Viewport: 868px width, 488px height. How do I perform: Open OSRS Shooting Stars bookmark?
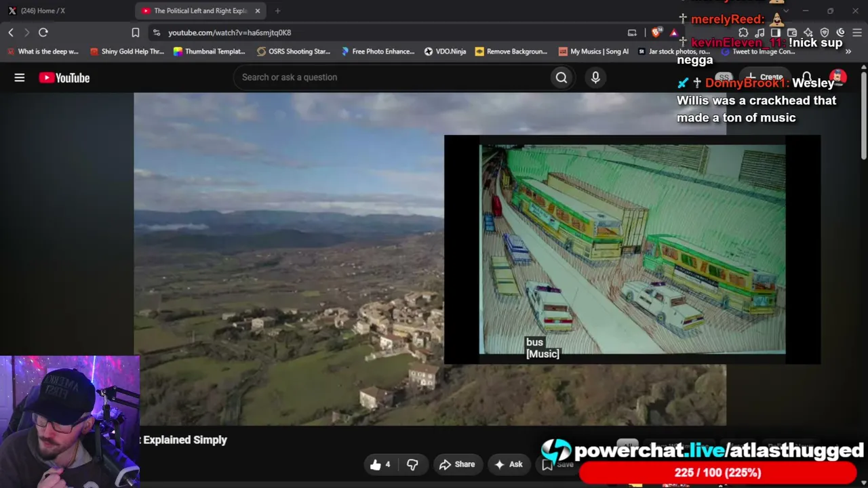pyautogui.click(x=294, y=52)
